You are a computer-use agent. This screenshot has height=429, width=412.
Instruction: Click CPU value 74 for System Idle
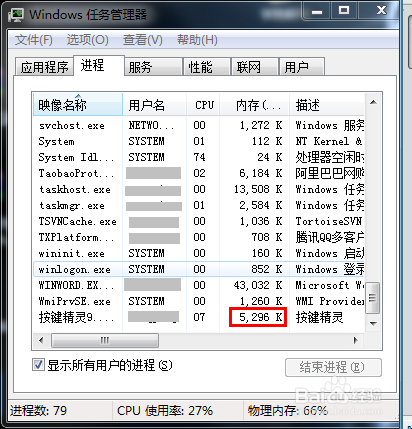pyautogui.click(x=199, y=157)
